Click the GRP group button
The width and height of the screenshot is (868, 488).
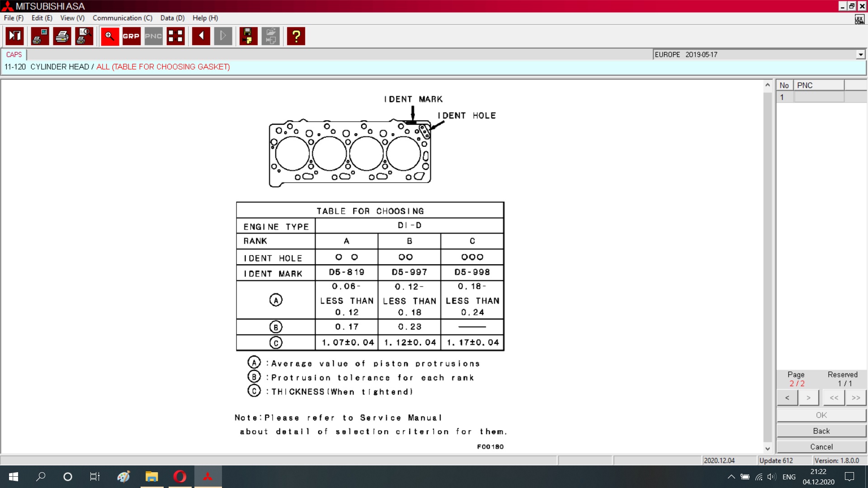131,36
